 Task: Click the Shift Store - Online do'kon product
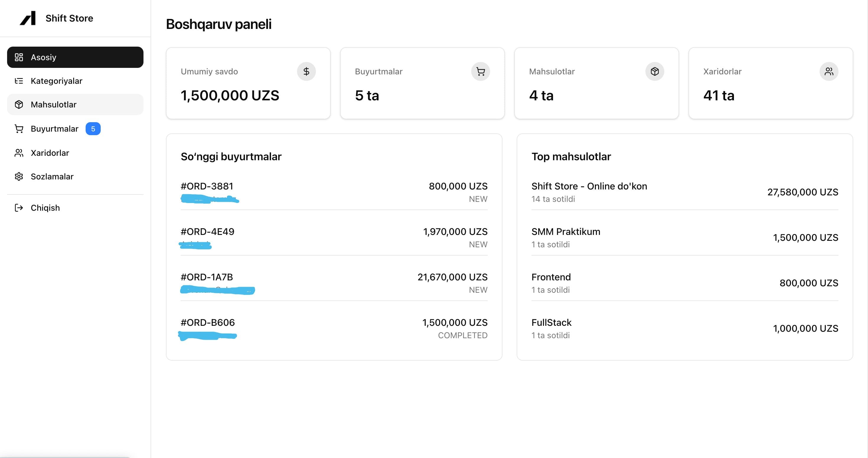[x=589, y=186]
